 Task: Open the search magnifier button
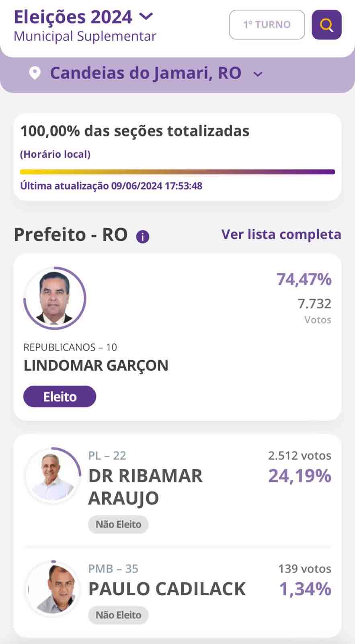click(326, 25)
